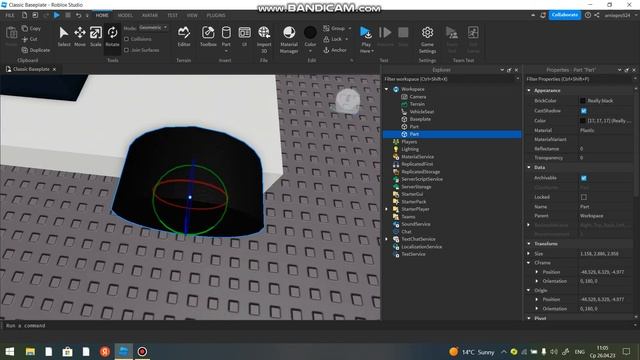This screenshot has width=640, height=360.
Task: Click the Filter Properties search field
Action: click(580, 79)
